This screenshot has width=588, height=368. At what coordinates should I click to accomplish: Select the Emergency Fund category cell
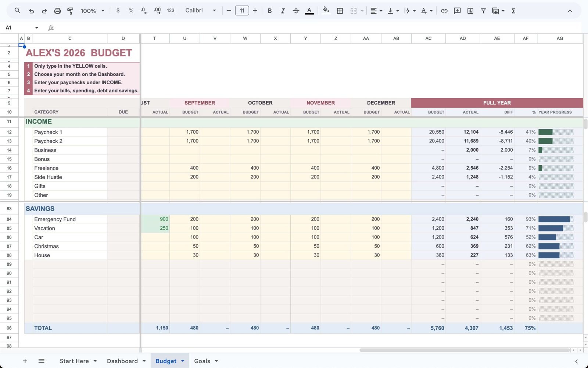click(x=70, y=219)
